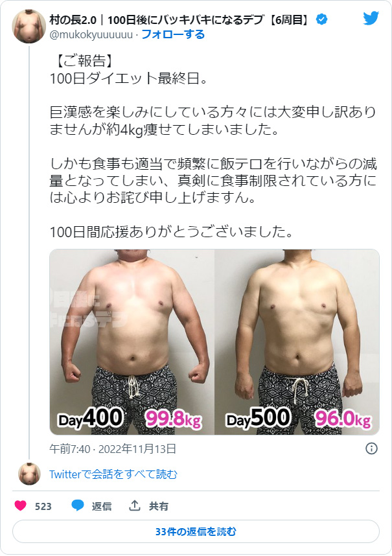Click the tweet body text 【ご報告】
392x556 pixels.
click(x=84, y=61)
